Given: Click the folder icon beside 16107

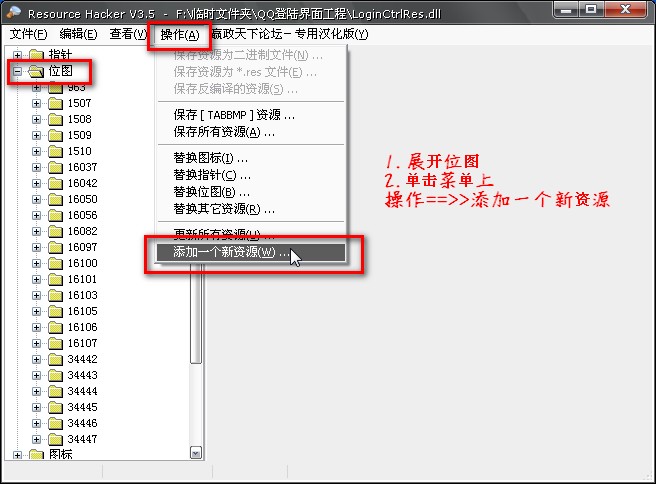Looking at the screenshot, I should coord(55,343).
